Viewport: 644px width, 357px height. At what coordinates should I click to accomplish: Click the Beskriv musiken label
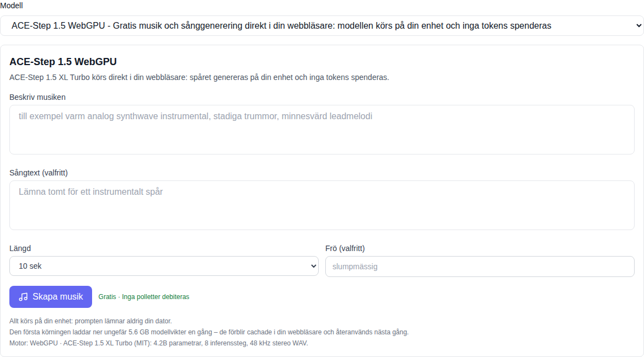tap(37, 97)
